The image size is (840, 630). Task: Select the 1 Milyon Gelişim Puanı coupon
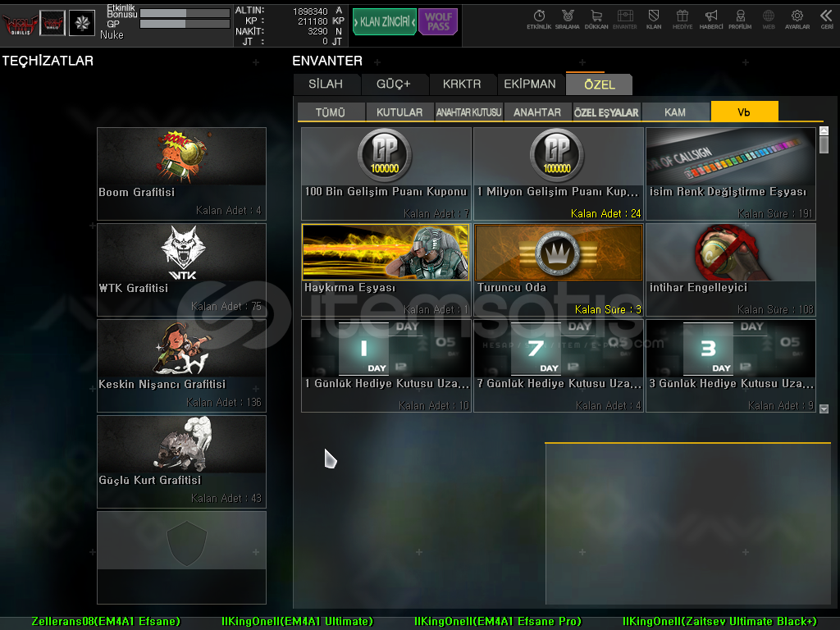coord(558,174)
